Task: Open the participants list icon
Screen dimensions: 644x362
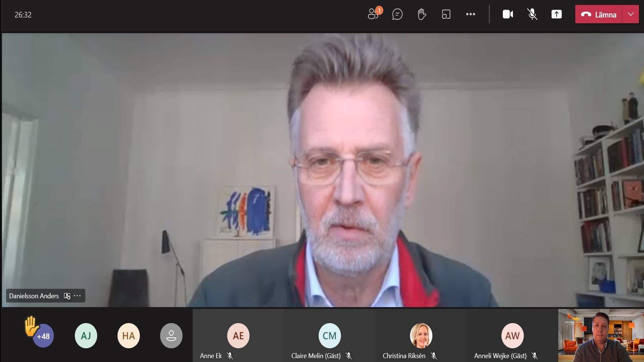Action: (373, 14)
